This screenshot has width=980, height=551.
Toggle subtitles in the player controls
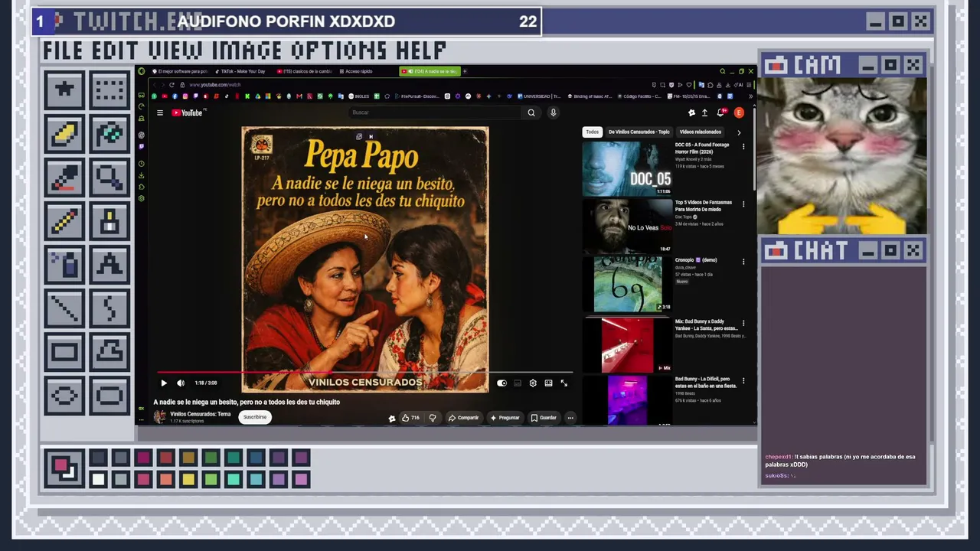tap(518, 383)
